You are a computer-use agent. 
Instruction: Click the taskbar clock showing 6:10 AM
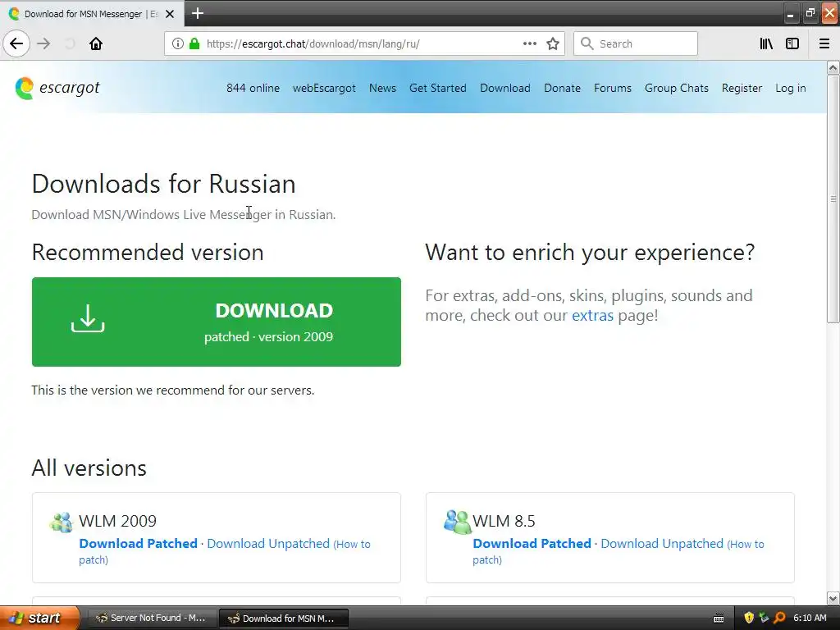(810, 618)
